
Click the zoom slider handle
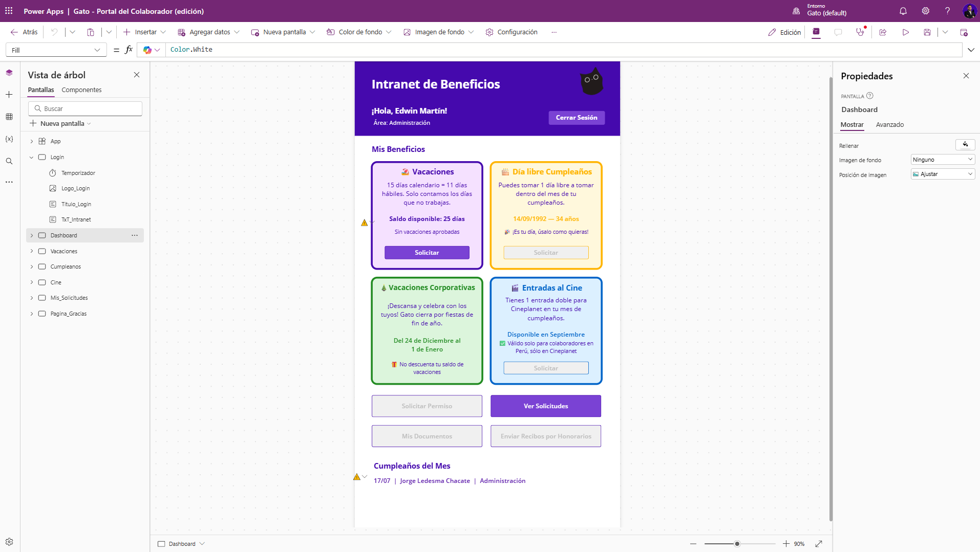click(737, 544)
